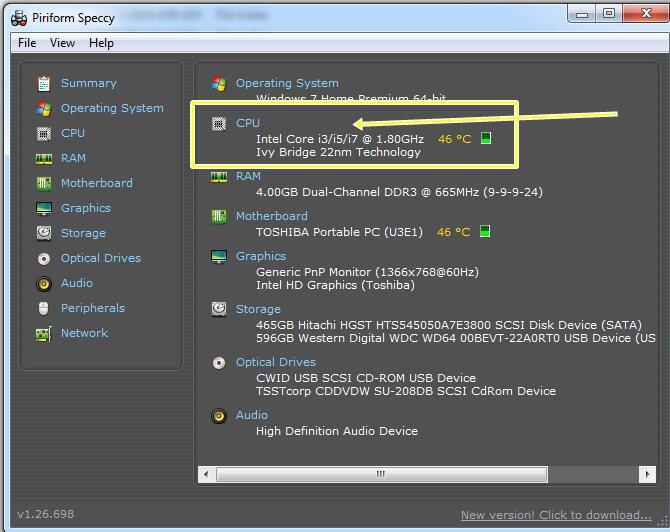670x532 pixels.
Task: Open Graphics heading link in summary
Action: click(261, 256)
